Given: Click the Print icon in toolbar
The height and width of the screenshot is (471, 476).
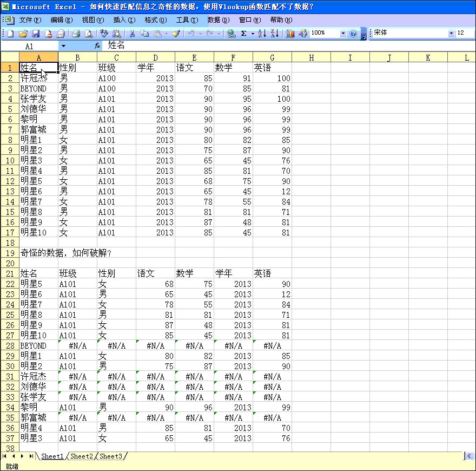Looking at the screenshot, I should [x=76, y=34].
